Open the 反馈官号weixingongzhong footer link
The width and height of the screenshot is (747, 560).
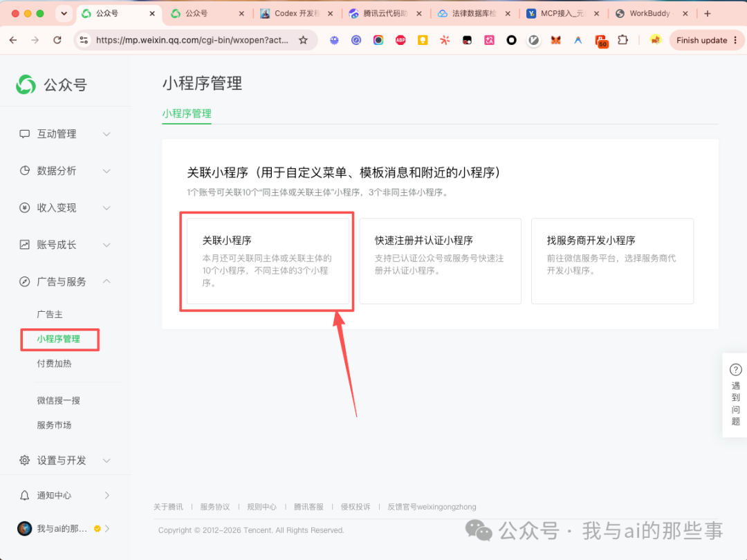coord(432,507)
